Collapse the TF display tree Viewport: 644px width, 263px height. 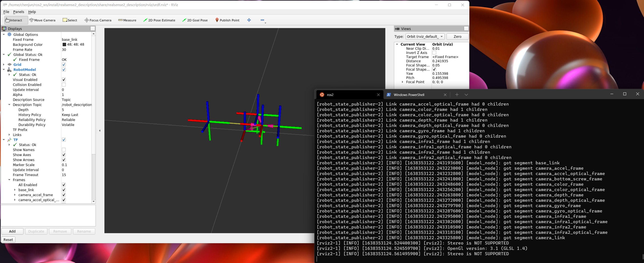(x=4, y=140)
